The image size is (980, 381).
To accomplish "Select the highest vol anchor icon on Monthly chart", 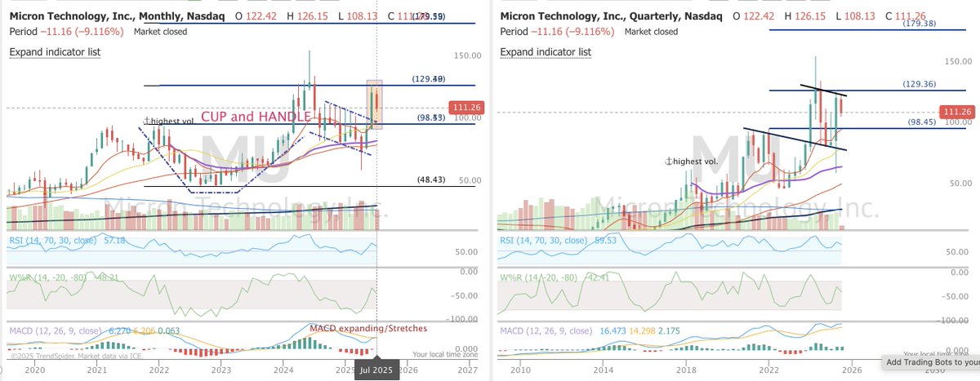I will point(147,122).
